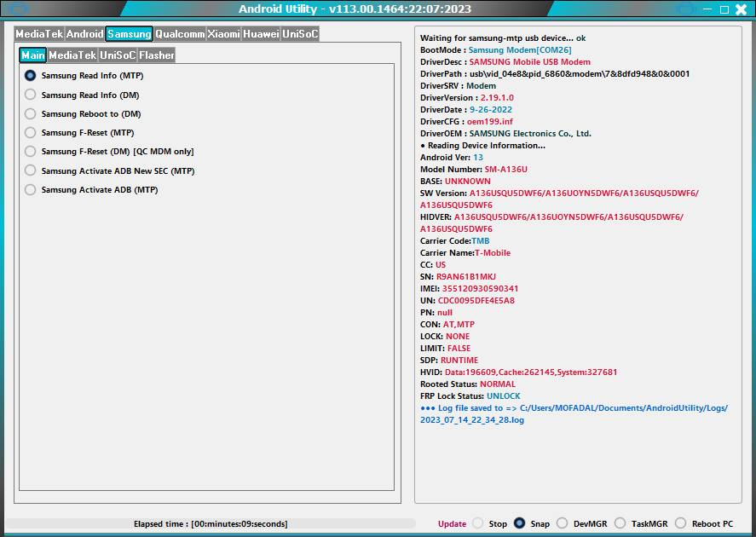The width and height of the screenshot is (756, 537).
Task: Click DriverDate value '9-26-2022'
Action: point(491,109)
